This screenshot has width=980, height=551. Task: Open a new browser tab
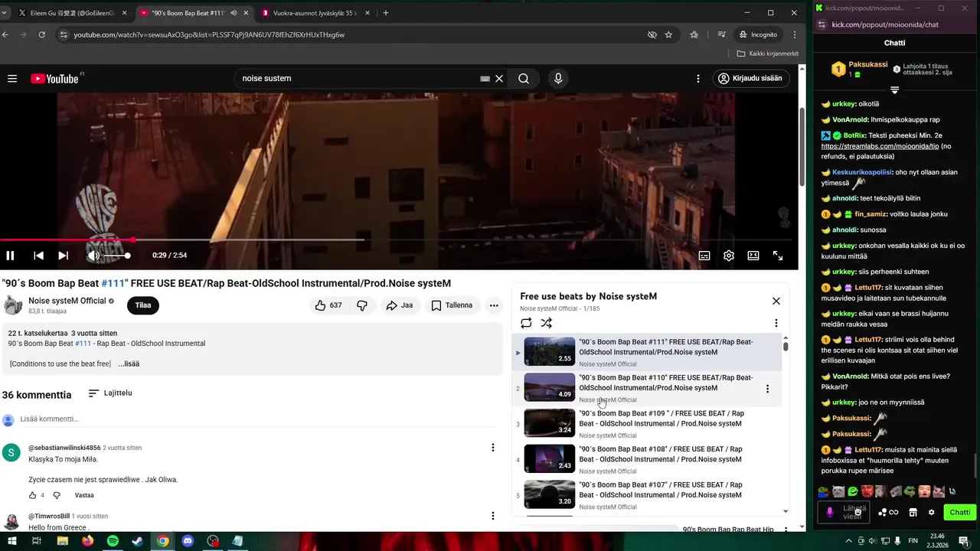(x=385, y=13)
